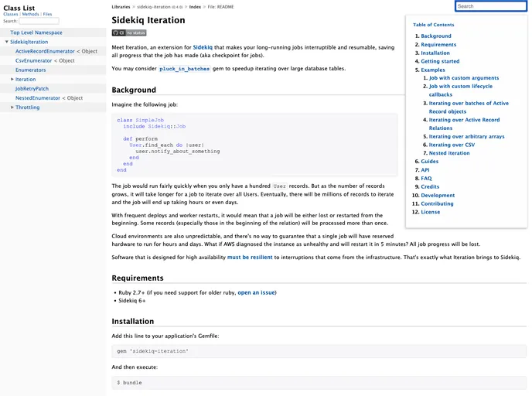Click the 'open an issue' link
The width and height of the screenshot is (532, 396).
click(x=256, y=292)
